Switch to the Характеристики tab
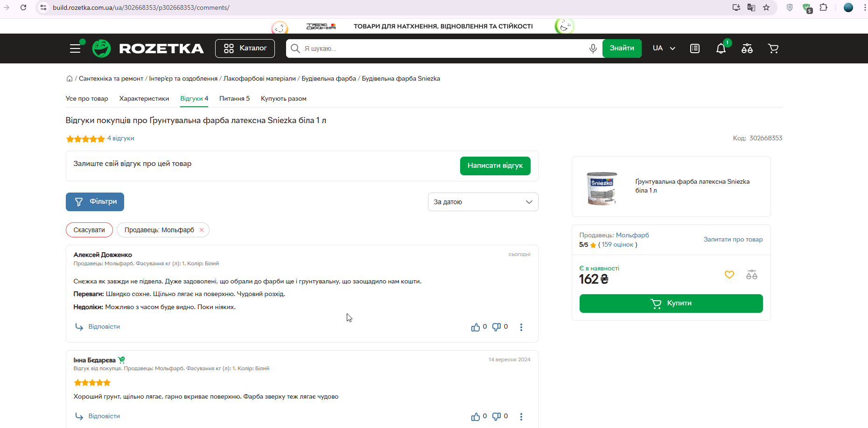Screen dimensions: 868x428 pyautogui.click(x=144, y=98)
